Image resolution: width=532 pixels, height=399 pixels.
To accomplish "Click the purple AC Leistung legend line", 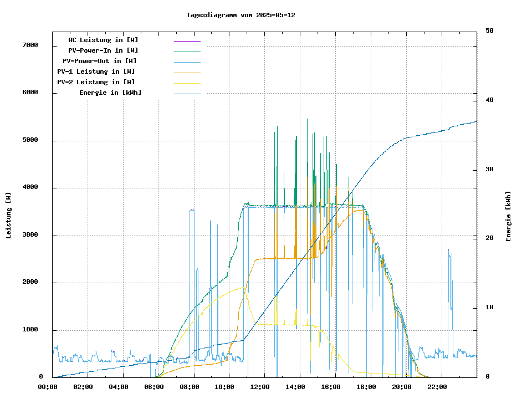I will (x=187, y=41).
